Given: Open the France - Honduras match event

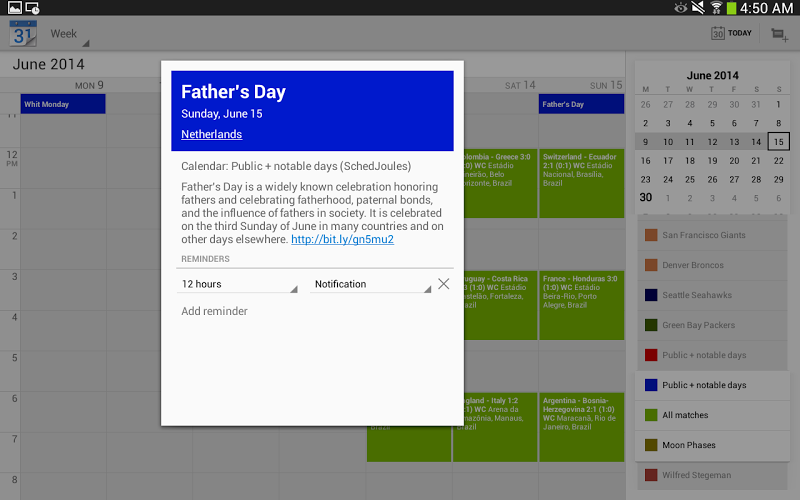Looking at the screenshot, I should pos(581,305).
